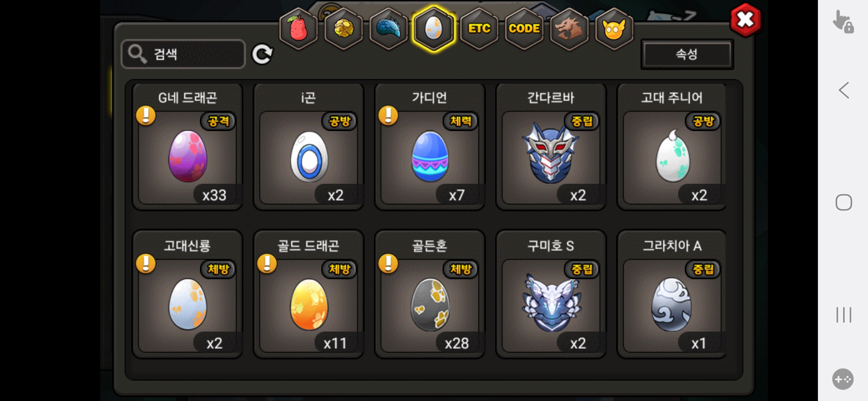Pick the 구미호 S item card
This screenshot has height=401, width=868.
551,294
